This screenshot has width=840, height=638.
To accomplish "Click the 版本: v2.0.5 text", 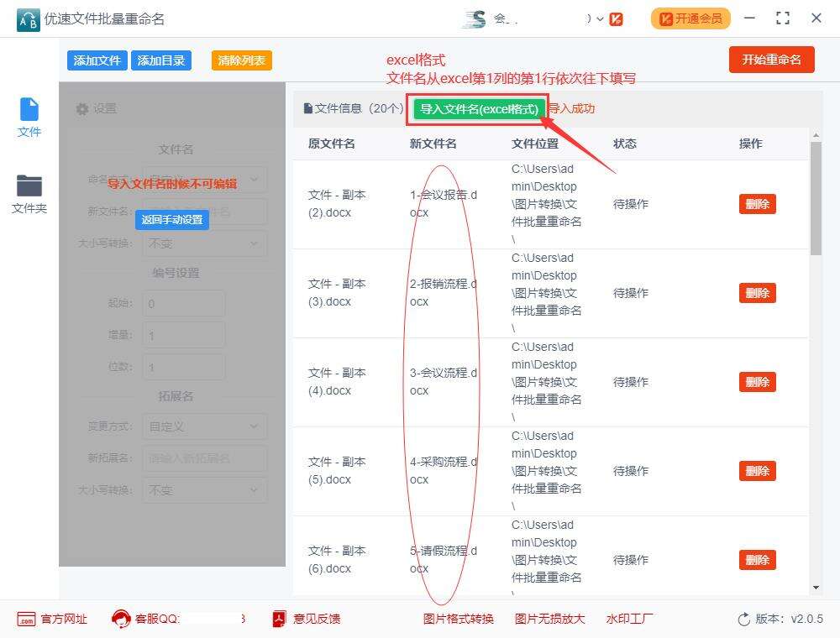I will tap(789, 619).
